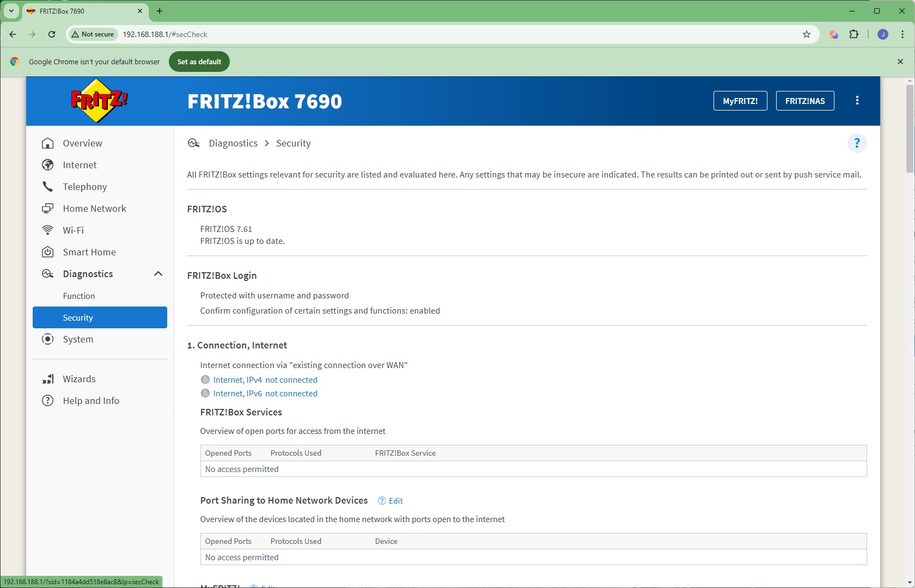Click 'Protected with username and password' text
Screen dimensions: 915x588
(x=274, y=296)
